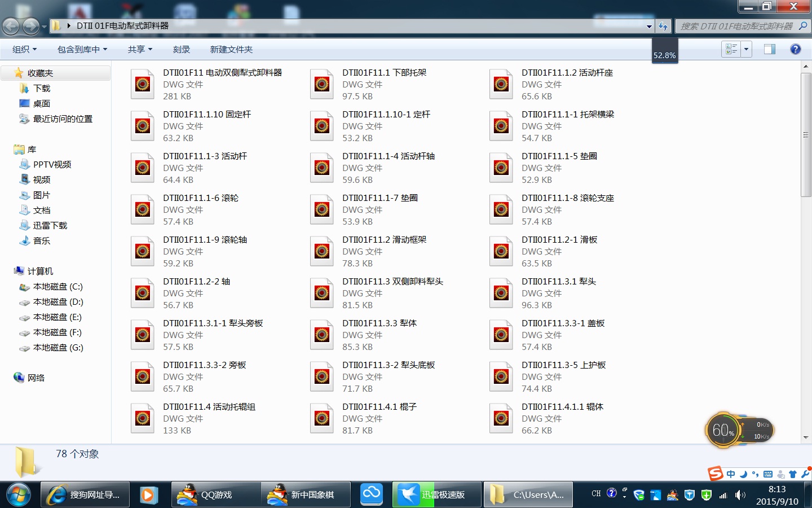Refresh the folder with the address bar refresh icon
The image size is (812, 508).
click(x=663, y=26)
